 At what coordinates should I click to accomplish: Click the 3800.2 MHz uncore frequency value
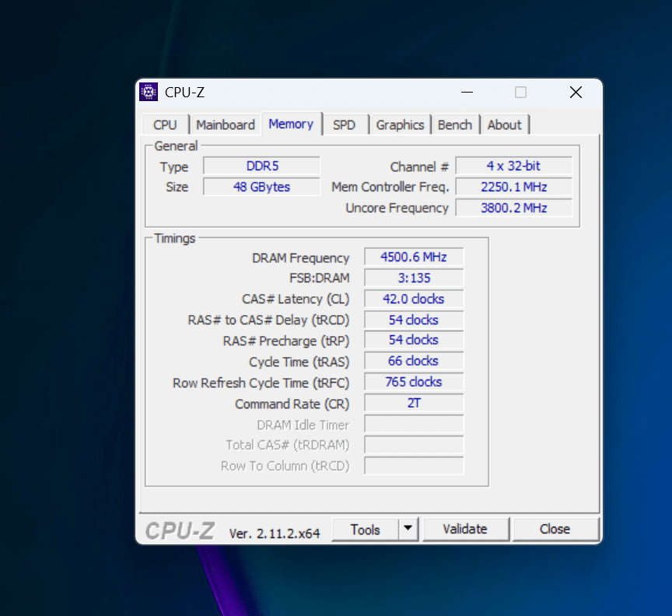[514, 208]
